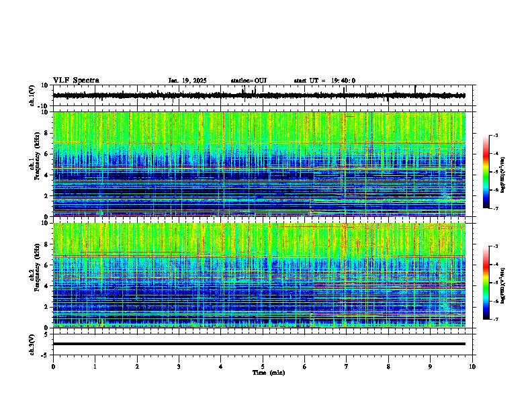This screenshot has width=532, height=411.
Task: Click the 'VLF Spectra' title text
Action: 76,81
